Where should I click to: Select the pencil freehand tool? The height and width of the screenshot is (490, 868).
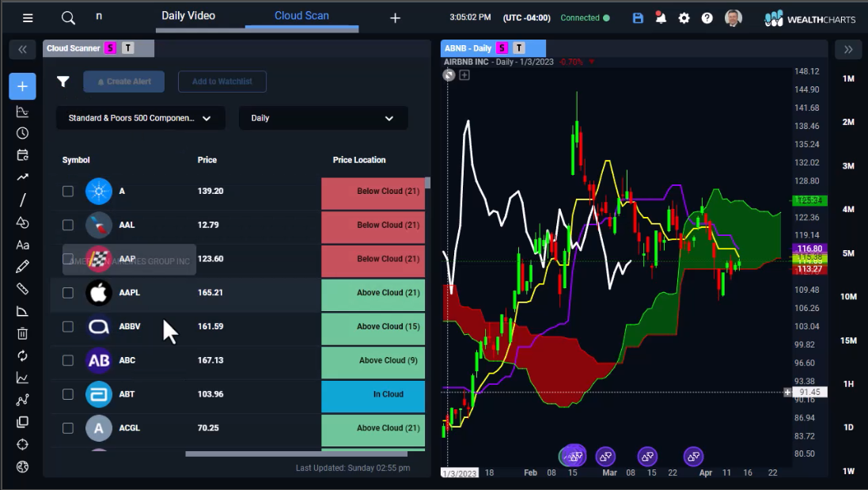22,267
